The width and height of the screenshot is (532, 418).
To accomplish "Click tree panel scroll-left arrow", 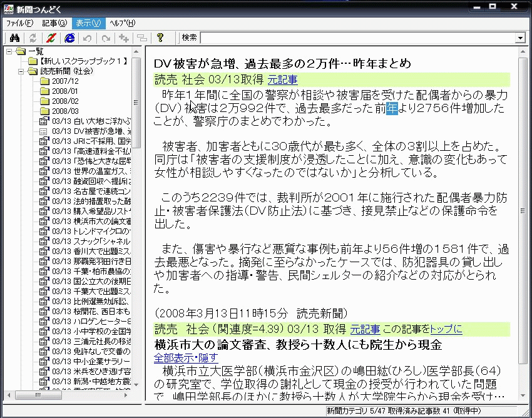I will pos(9,395).
